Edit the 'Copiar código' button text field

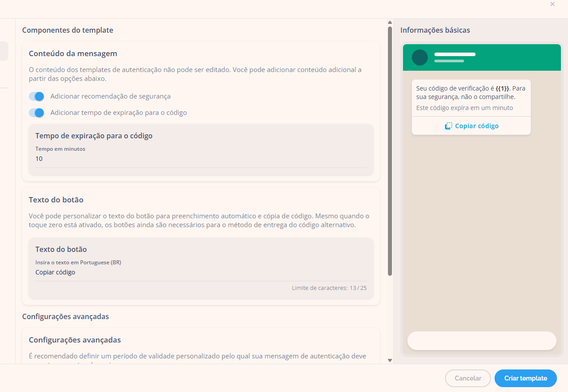(x=201, y=272)
